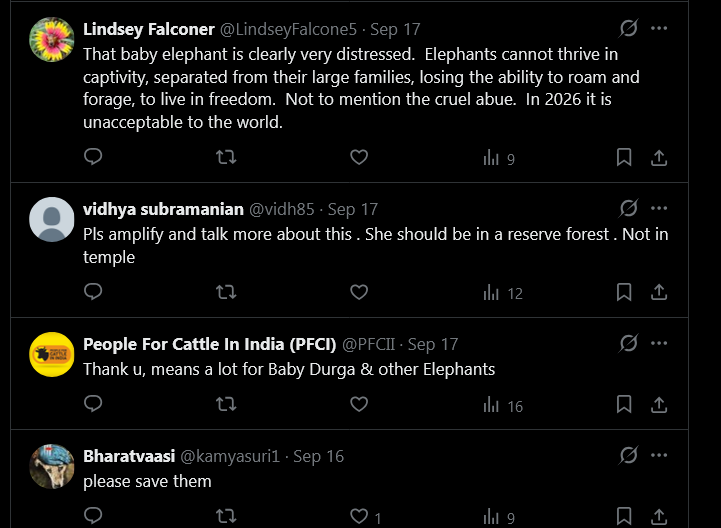
Task: Open vidhya subramanian's default avatar
Action: click(x=52, y=219)
